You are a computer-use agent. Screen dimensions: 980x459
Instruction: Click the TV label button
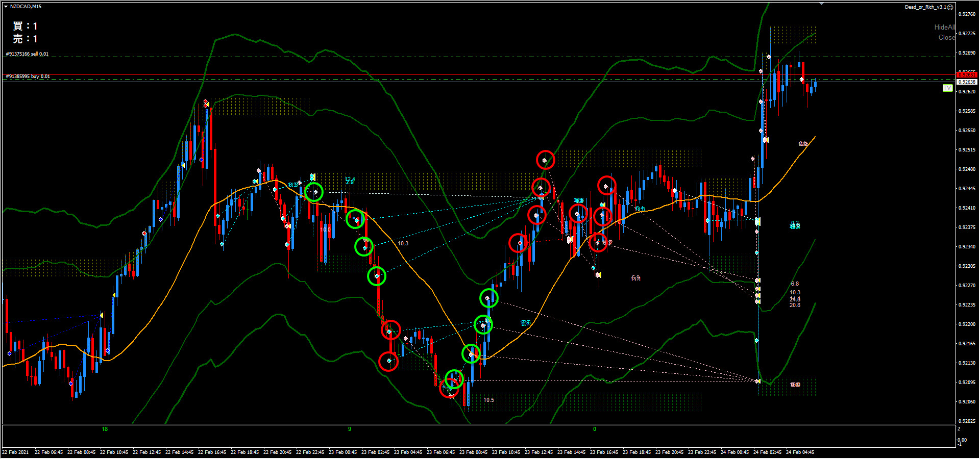947,88
